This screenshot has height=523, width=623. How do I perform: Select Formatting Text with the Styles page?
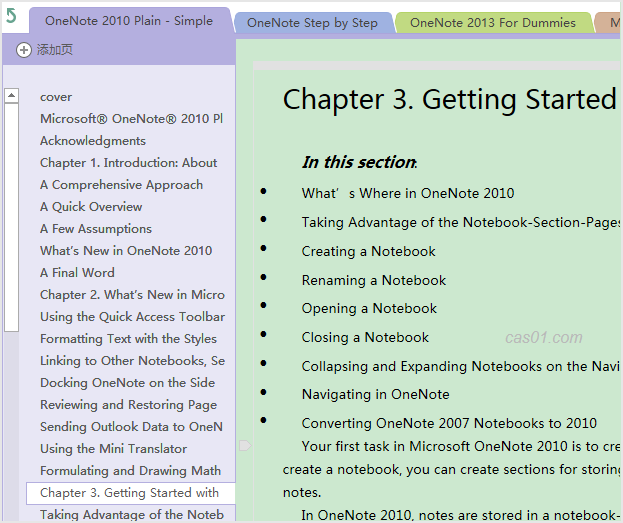(x=128, y=339)
